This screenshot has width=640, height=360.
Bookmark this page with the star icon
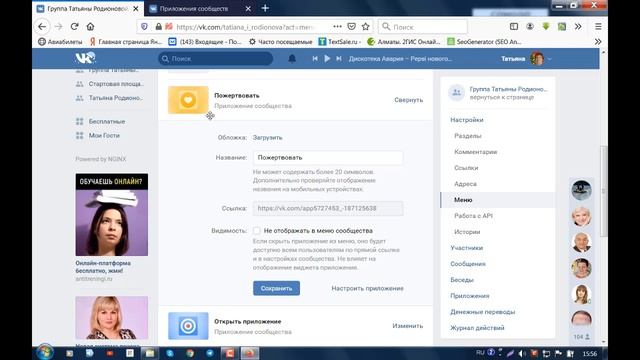(366, 27)
